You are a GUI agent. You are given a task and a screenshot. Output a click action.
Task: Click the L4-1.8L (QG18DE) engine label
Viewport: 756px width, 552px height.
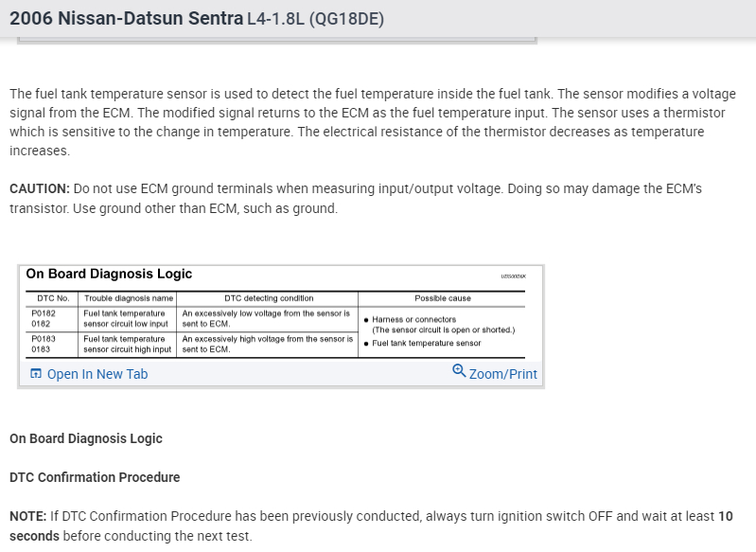(314, 19)
